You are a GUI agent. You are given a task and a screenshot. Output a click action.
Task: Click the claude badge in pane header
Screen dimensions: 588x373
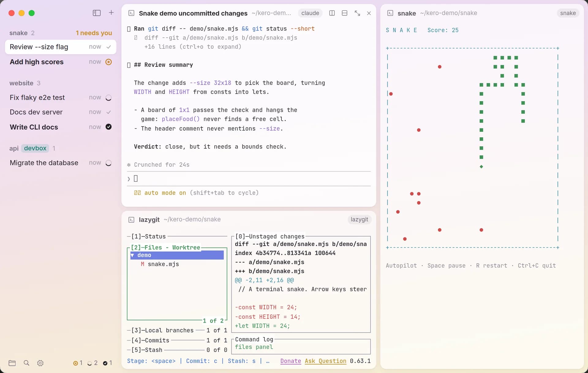[x=310, y=13]
